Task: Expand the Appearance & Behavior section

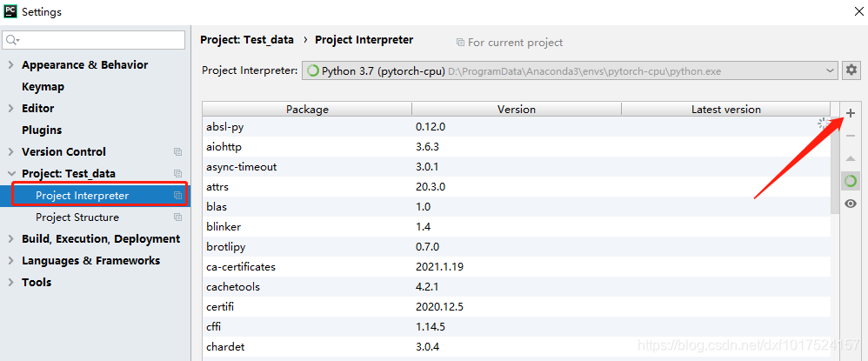Action: pyautogui.click(x=10, y=65)
